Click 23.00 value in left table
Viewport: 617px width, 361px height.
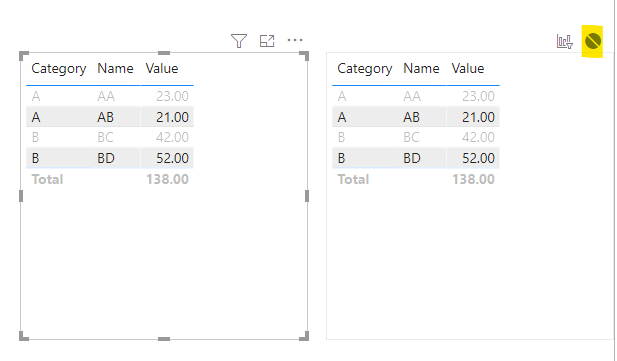[x=172, y=96]
